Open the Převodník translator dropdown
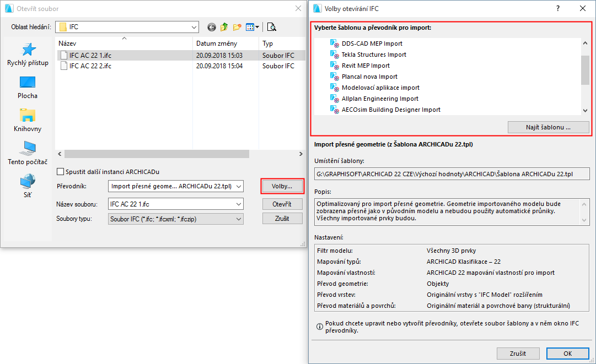The image size is (596, 364). (238, 186)
